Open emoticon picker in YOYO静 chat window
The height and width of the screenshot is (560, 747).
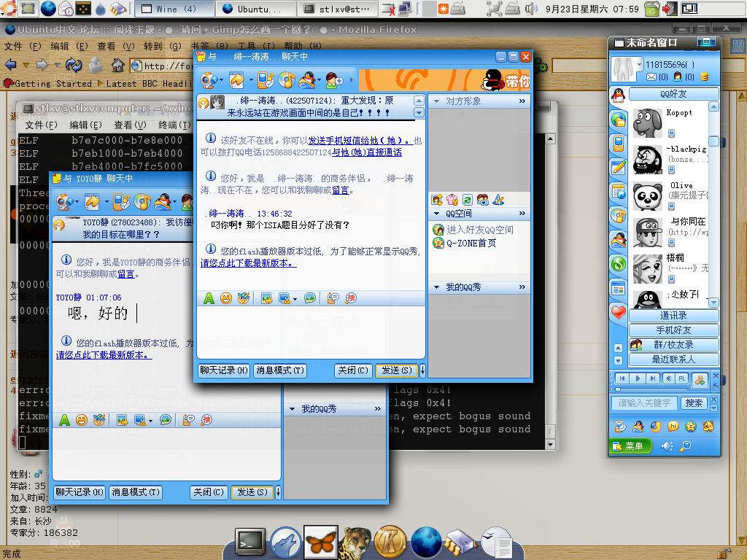tap(82, 420)
